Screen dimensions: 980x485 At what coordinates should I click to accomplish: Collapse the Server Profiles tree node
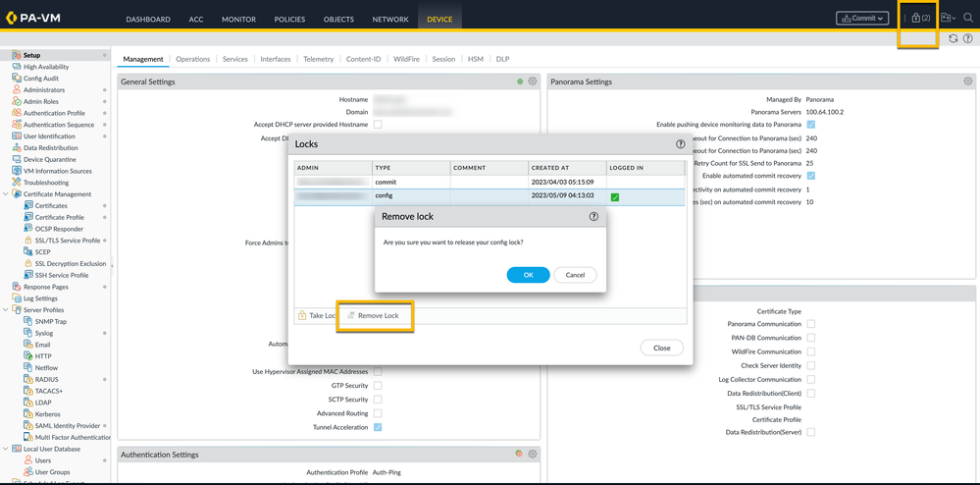(x=6, y=310)
